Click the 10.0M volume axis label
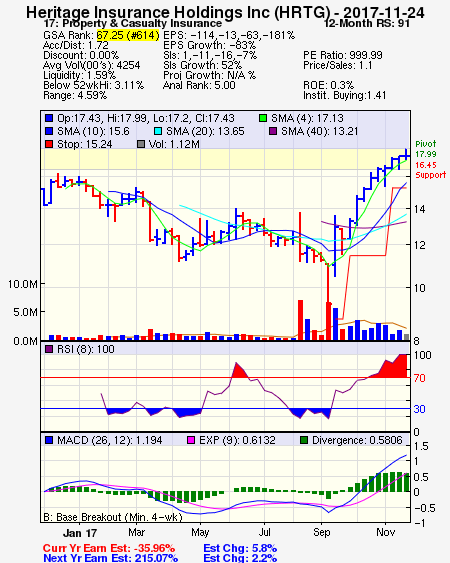The width and height of the screenshot is (450, 563). [23, 284]
